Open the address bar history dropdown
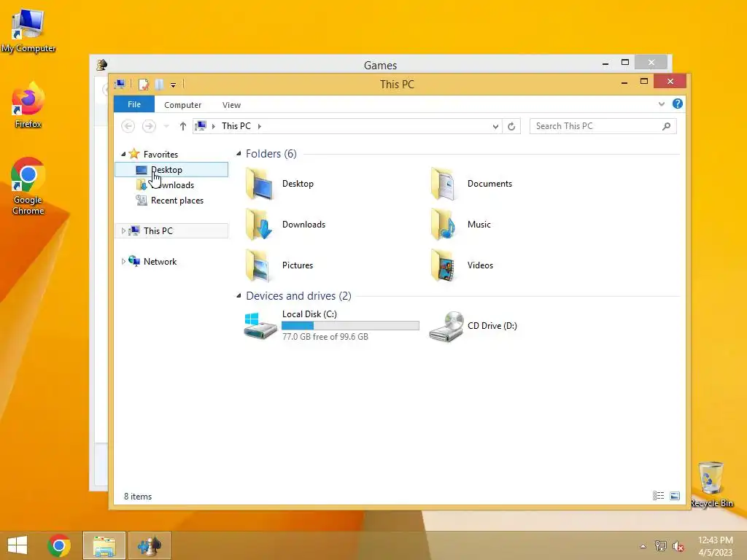 pyautogui.click(x=495, y=126)
